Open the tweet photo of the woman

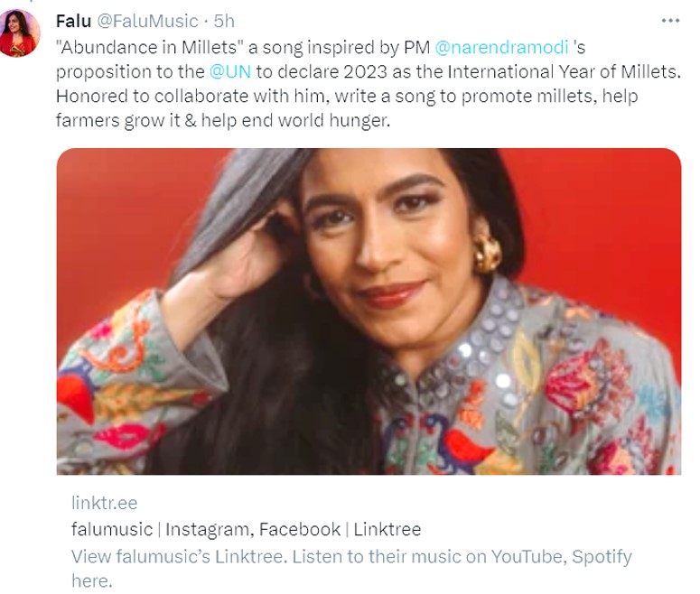(x=369, y=311)
